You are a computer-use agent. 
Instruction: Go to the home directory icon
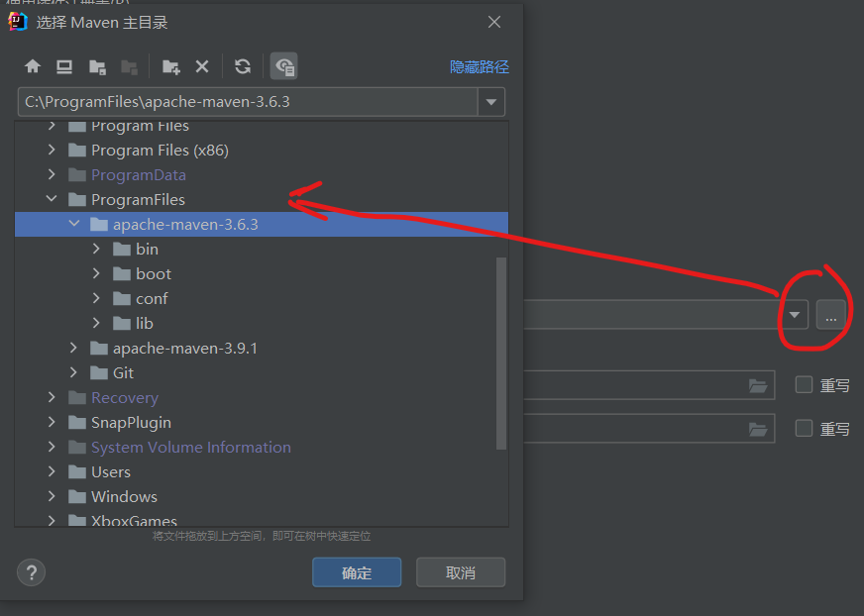click(x=33, y=66)
